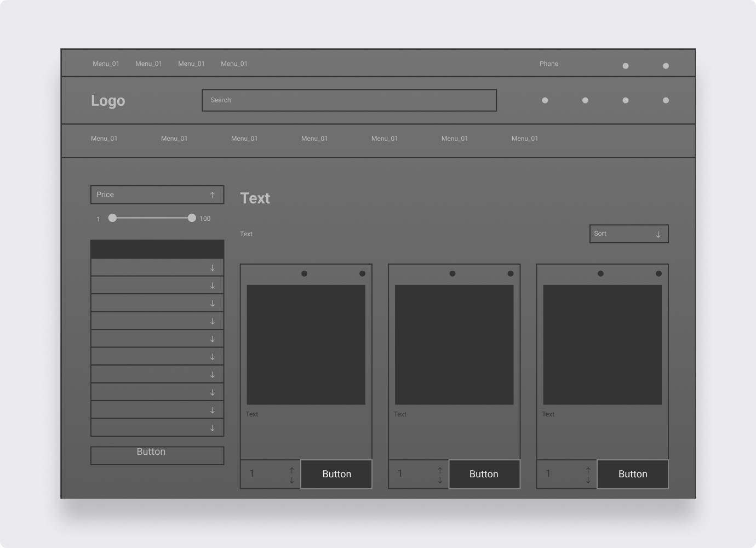This screenshot has width=756, height=548.
Task: Click the Text label under the third product image
Action: click(x=548, y=414)
